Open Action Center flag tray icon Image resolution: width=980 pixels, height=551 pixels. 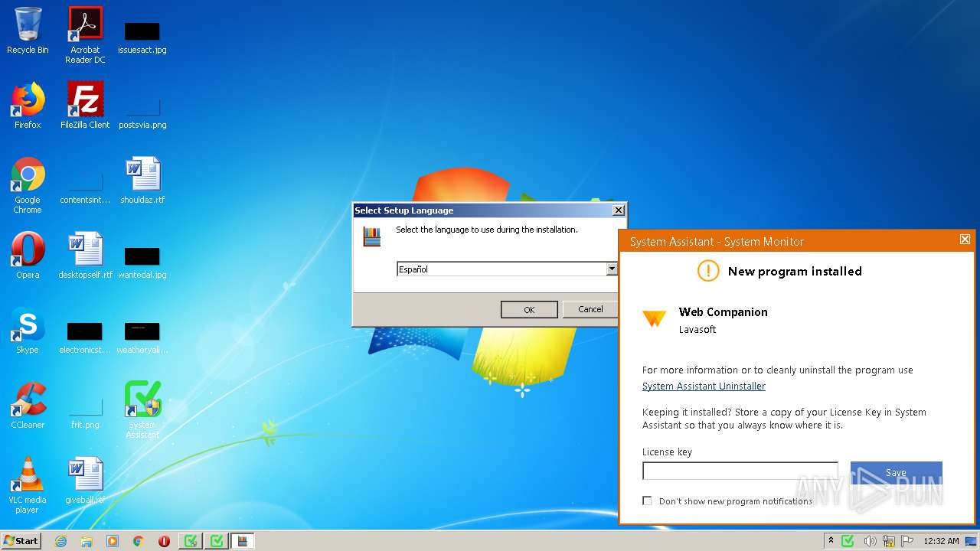[907, 541]
